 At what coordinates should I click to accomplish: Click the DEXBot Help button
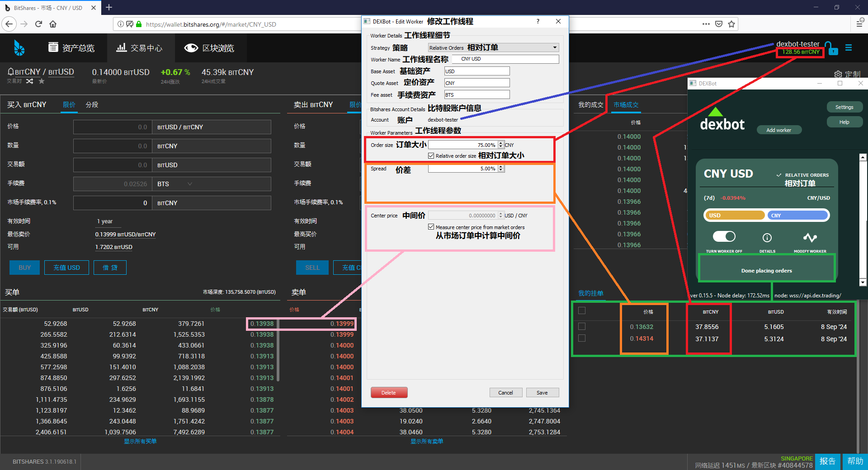click(x=844, y=122)
